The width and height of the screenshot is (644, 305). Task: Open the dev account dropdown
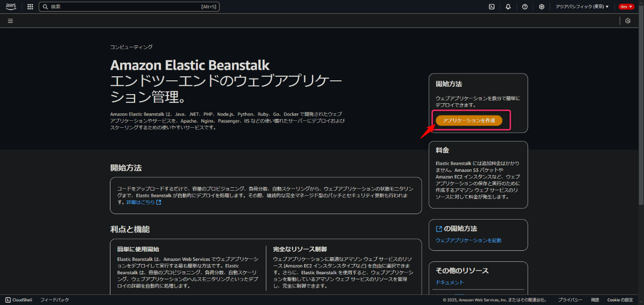click(626, 7)
